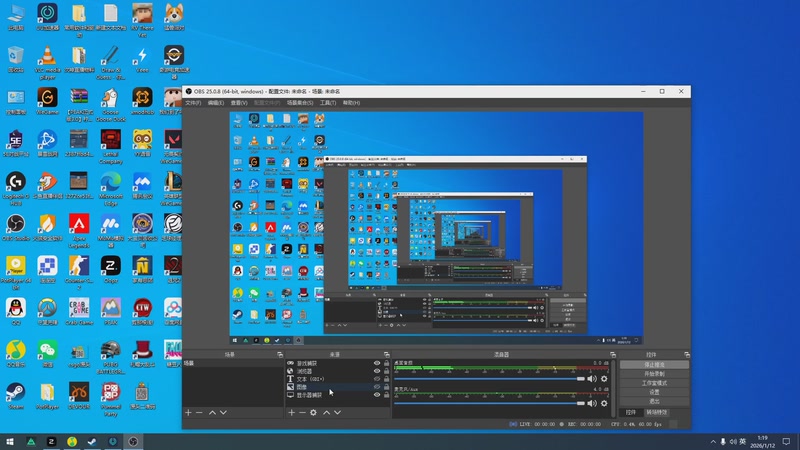The width and height of the screenshot is (800, 450).
Task: Open the 帮助(H) menu in OBS
Action: [351, 103]
